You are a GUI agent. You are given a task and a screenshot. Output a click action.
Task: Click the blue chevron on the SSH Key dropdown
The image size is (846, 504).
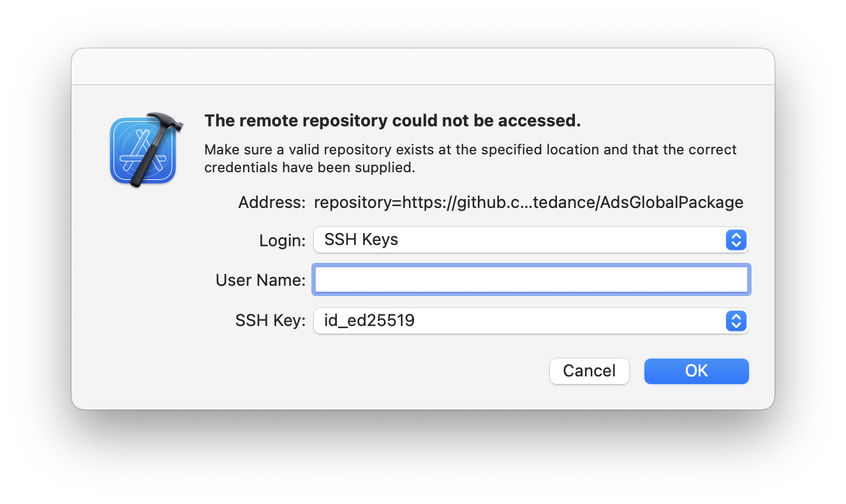point(736,321)
